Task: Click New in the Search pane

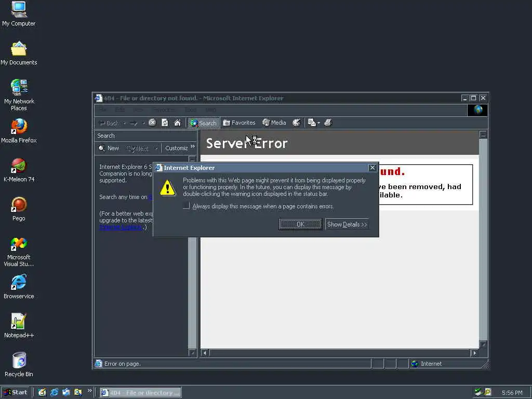Action: (x=109, y=148)
